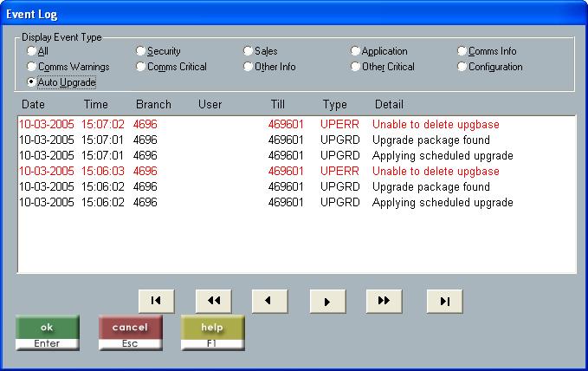Image resolution: width=588 pixels, height=371 pixels.
Task: Click the User column header
Action: tap(210, 104)
